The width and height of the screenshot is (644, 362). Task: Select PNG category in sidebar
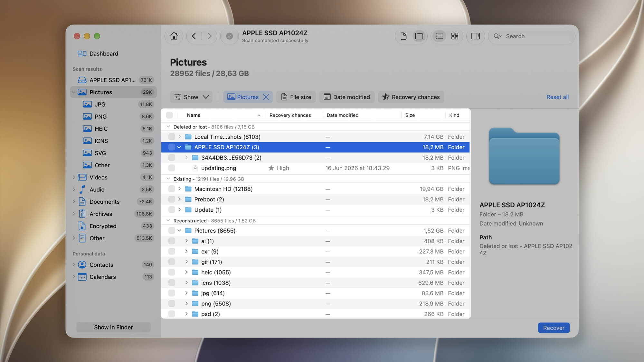click(x=113, y=116)
